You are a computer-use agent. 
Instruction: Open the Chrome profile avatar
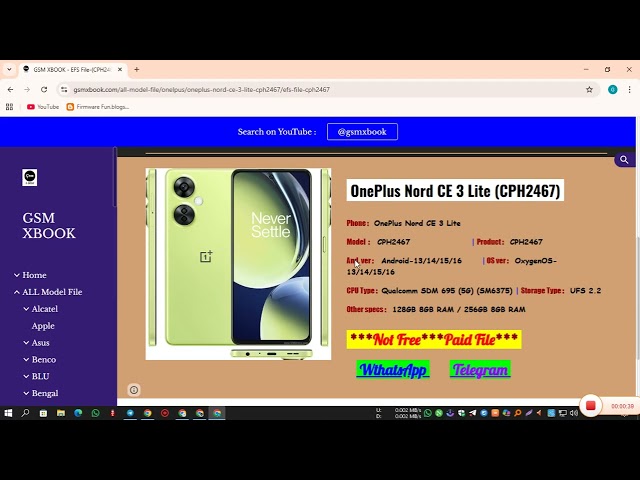[612, 89]
